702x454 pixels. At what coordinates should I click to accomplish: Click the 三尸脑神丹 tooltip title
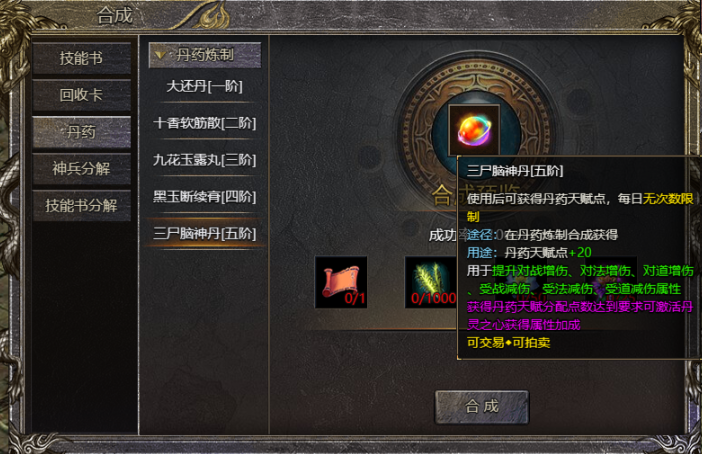pyautogui.click(x=515, y=171)
